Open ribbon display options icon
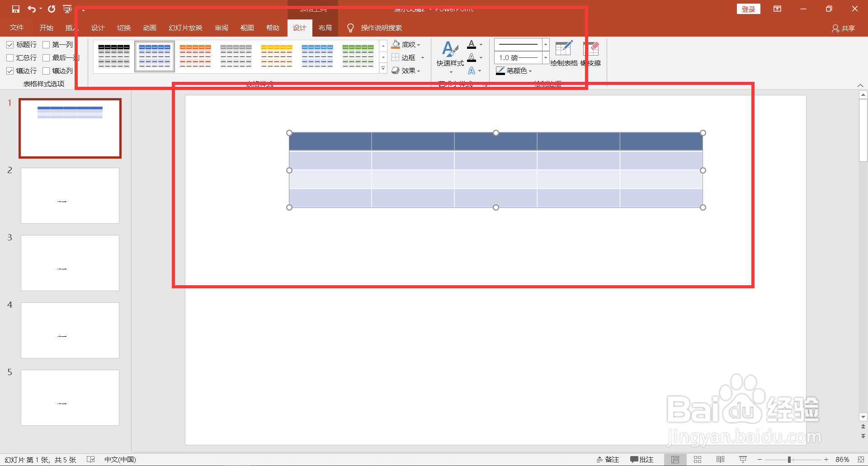868x466 pixels. [777, 9]
